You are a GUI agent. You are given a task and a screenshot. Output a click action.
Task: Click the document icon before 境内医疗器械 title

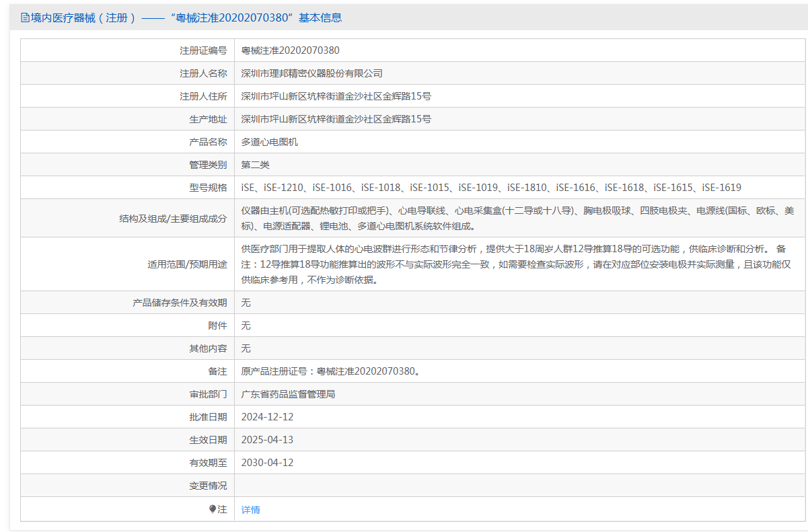coord(25,17)
